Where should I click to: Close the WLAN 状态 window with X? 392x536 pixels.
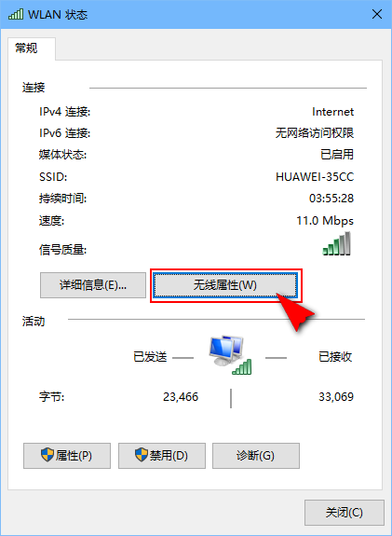click(377, 14)
